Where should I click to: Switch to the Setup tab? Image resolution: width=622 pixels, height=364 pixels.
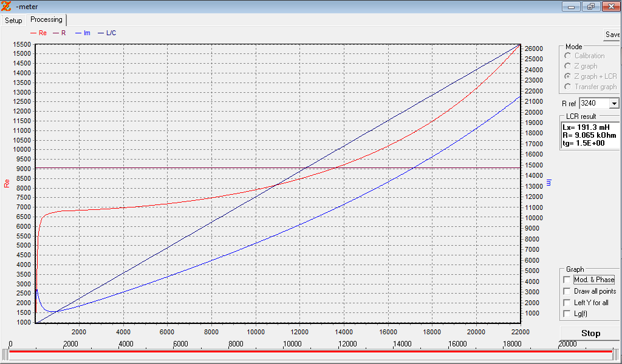13,20
